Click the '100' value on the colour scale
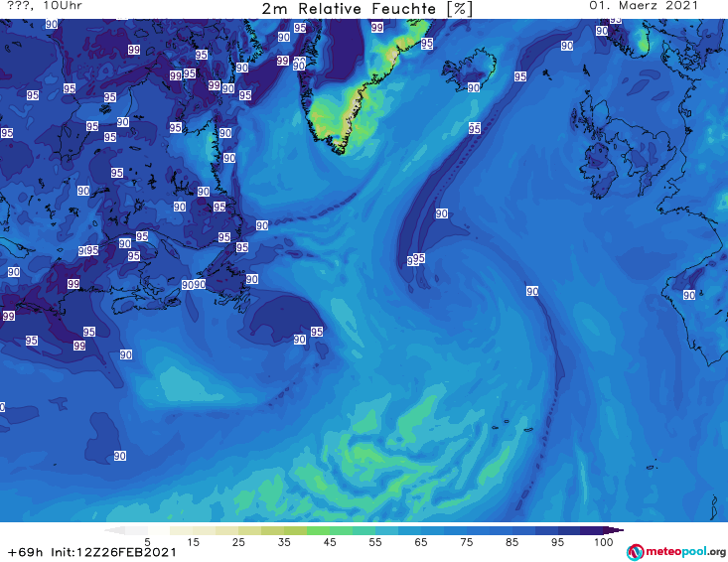The height and width of the screenshot is (562, 728). point(603,542)
